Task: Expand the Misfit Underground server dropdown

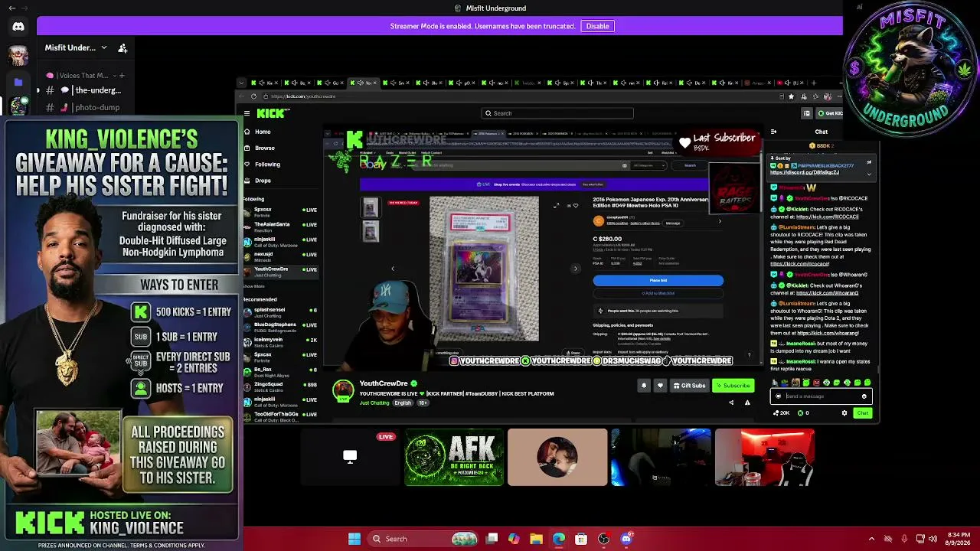Action: click(x=104, y=47)
